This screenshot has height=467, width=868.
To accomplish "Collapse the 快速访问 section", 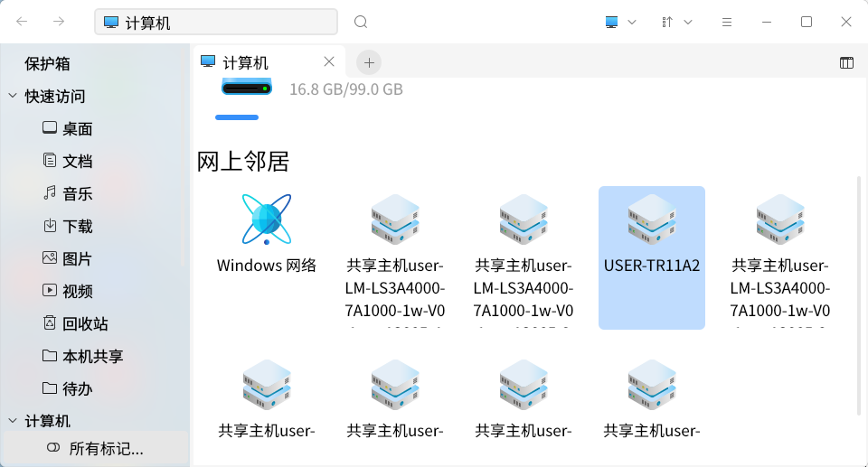I will (x=13, y=96).
